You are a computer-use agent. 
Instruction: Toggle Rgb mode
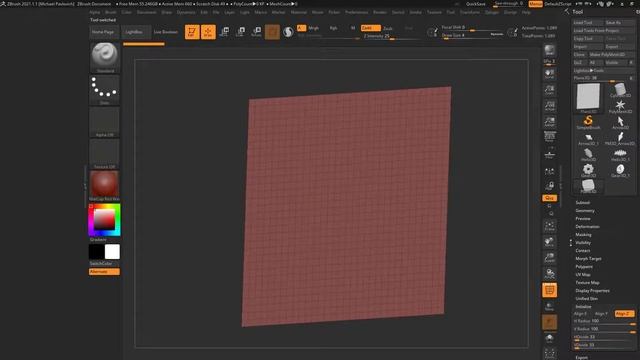click(333, 28)
